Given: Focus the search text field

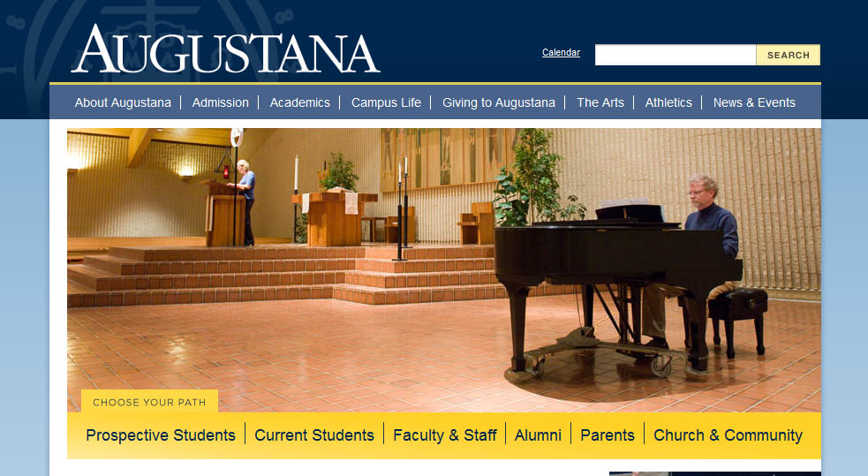Looking at the screenshot, I should pyautogui.click(x=676, y=55).
